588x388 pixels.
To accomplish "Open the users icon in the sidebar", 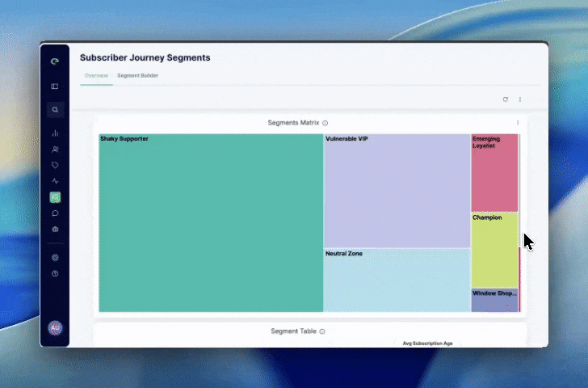I will [55, 150].
